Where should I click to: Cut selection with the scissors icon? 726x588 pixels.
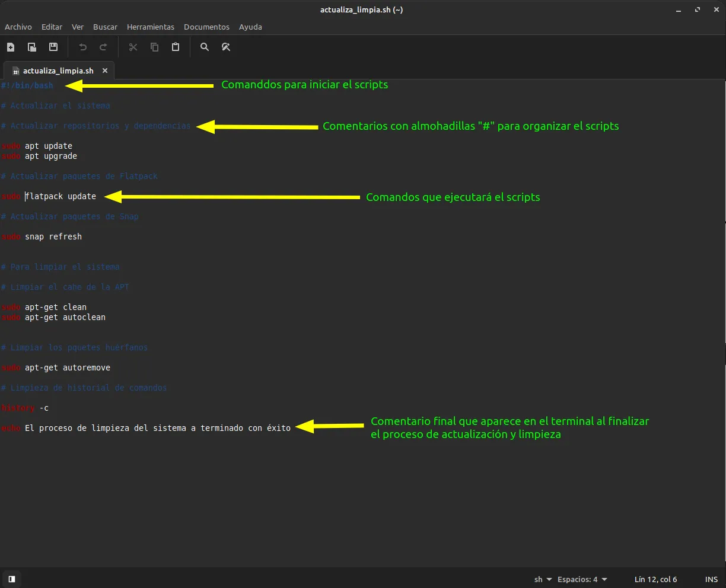coord(133,47)
